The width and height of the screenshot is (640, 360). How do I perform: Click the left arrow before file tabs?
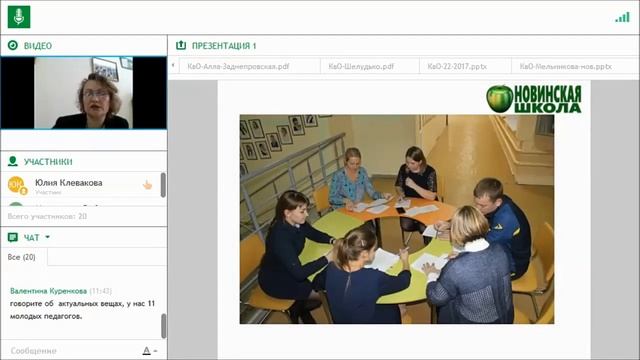click(x=173, y=65)
